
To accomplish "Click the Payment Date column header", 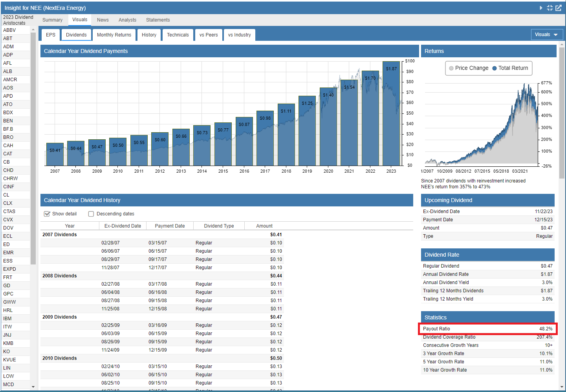I will click(170, 226).
